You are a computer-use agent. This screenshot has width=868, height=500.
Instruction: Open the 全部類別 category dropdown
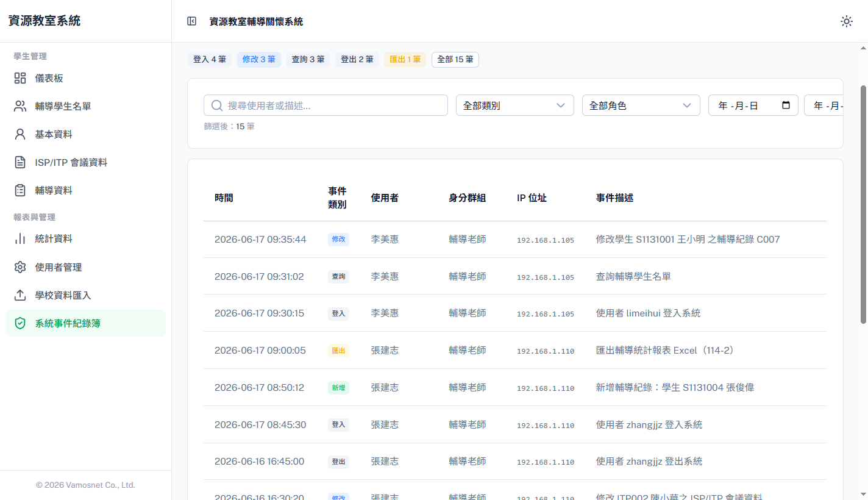pos(515,105)
